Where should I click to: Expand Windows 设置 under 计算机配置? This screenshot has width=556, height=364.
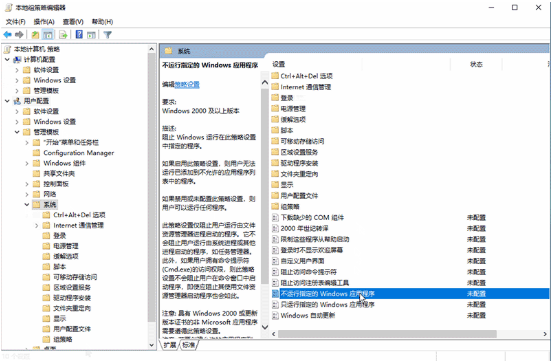[17, 80]
